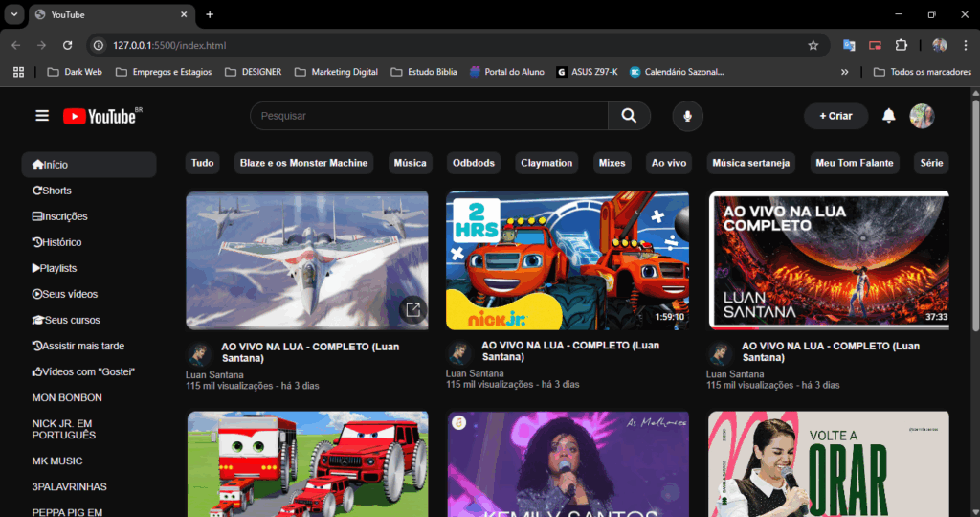Select the Tudo filter chip
This screenshot has height=517, width=980.
(203, 163)
